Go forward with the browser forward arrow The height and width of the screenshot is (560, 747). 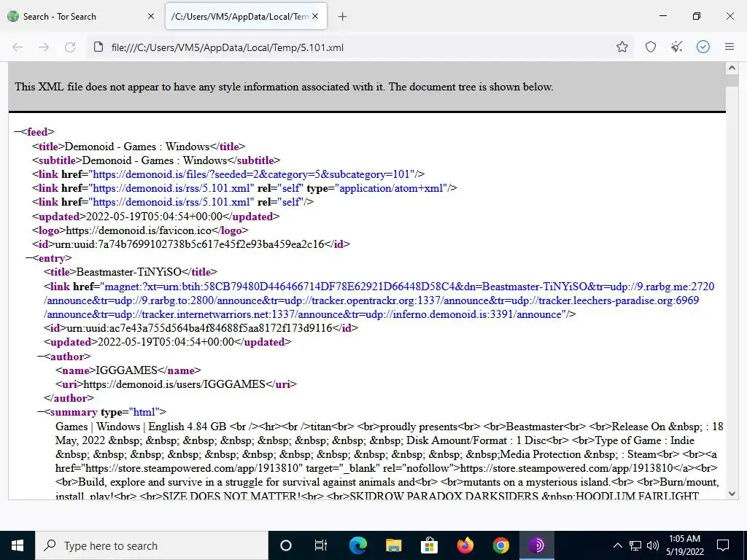tap(44, 47)
